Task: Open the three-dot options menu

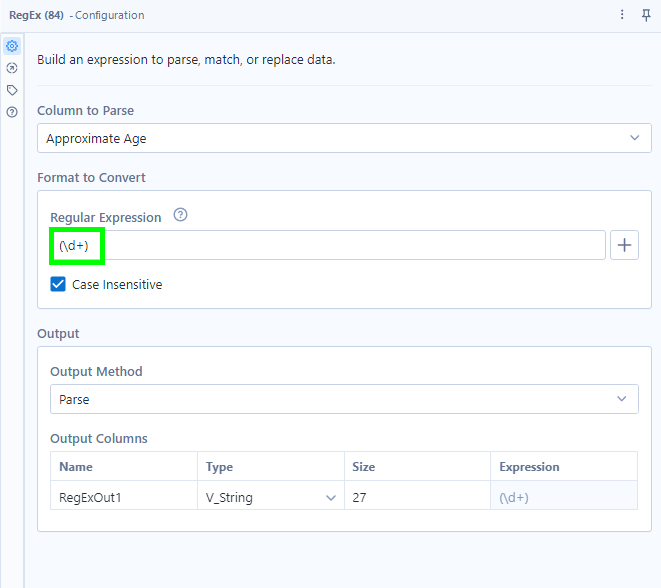Action: pos(622,15)
